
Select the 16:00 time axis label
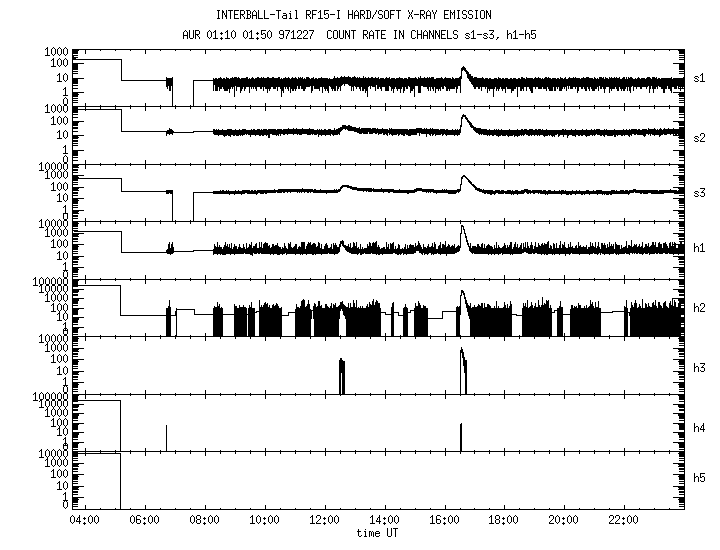(x=444, y=520)
